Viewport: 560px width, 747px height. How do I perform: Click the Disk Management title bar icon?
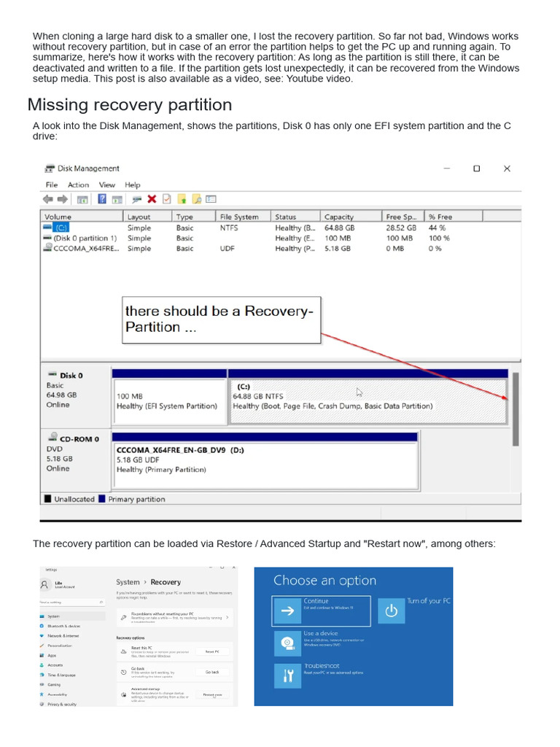coord(50,169)
